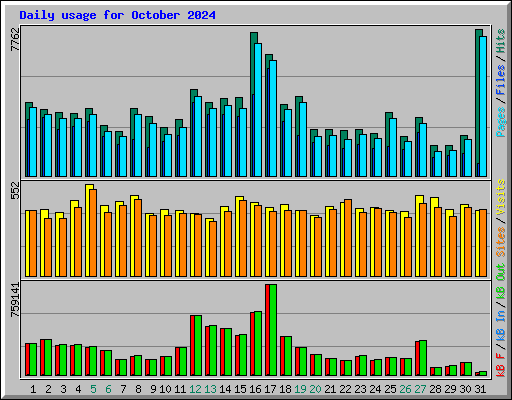Click the 7762 hits axis maximum label
The height and width of the screenshot is (400, 512).
(15, 39)
